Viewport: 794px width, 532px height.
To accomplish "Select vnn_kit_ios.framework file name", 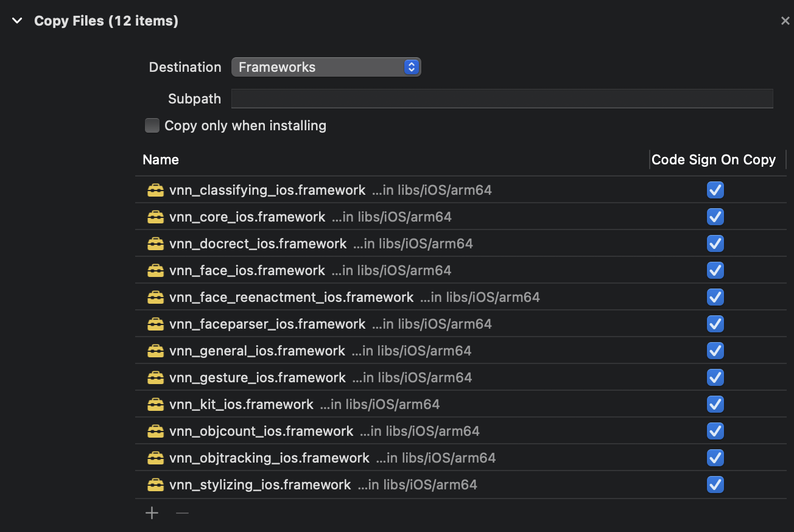I will [241, 405].
